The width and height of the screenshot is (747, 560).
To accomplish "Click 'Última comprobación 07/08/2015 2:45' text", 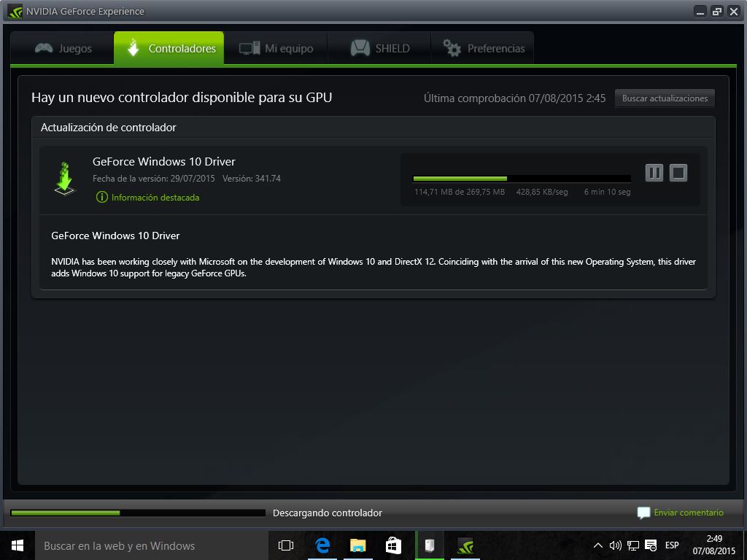I will tap(514, 98).
